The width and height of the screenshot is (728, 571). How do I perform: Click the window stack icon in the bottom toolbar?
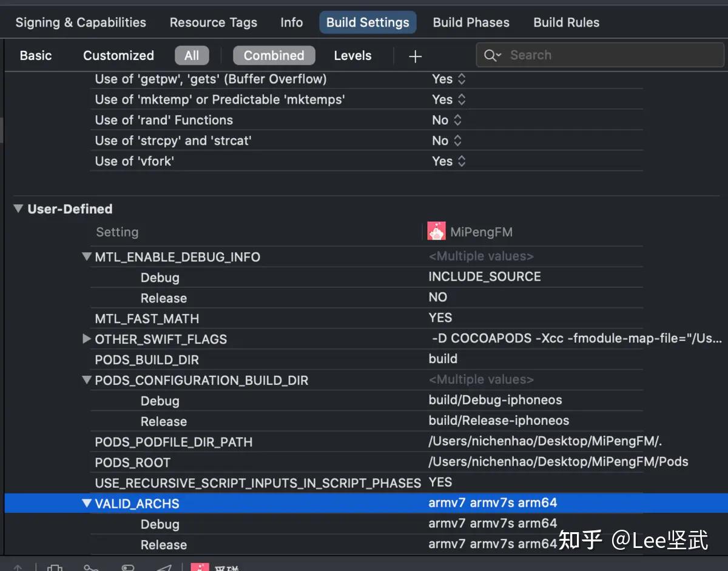click(x=55, y=567)
